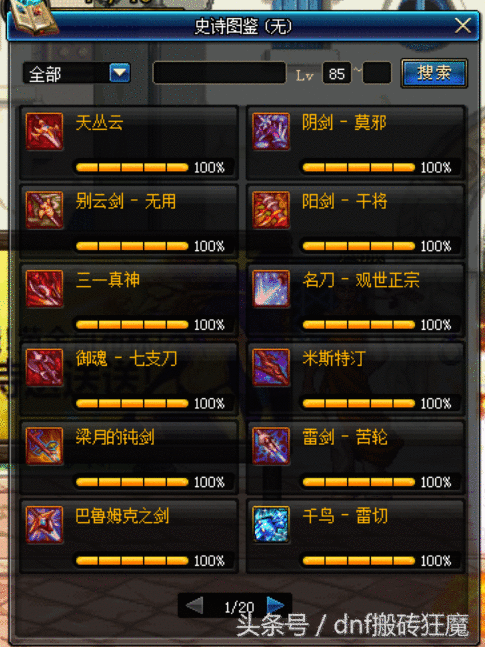Select the 阴剑 - 莫邪 sword icon
Image resolution: width=485 pixels, height=647 pixels.
[271, 131]
